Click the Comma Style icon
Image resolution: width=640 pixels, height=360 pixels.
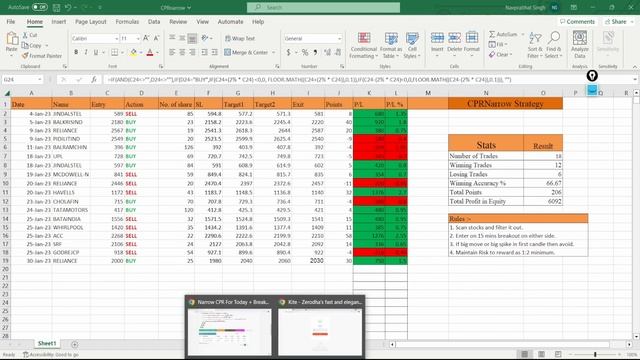tap(315, 52)
